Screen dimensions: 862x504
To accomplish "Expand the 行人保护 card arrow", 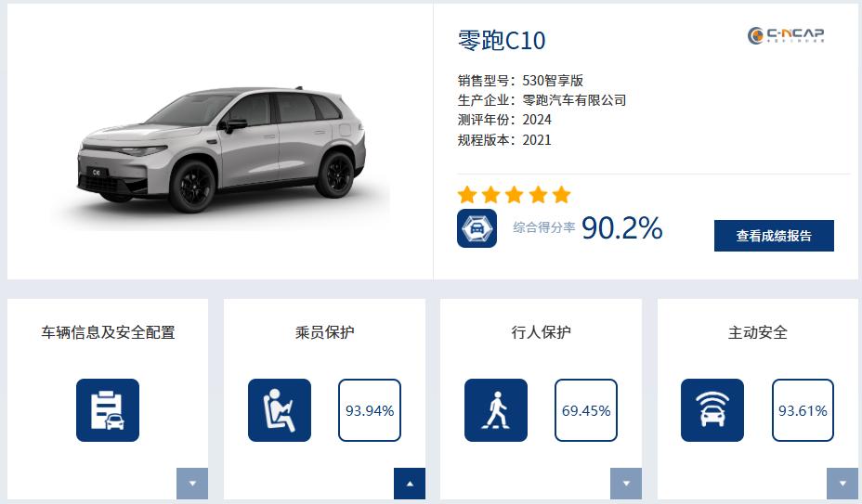I will pos(626,484).
